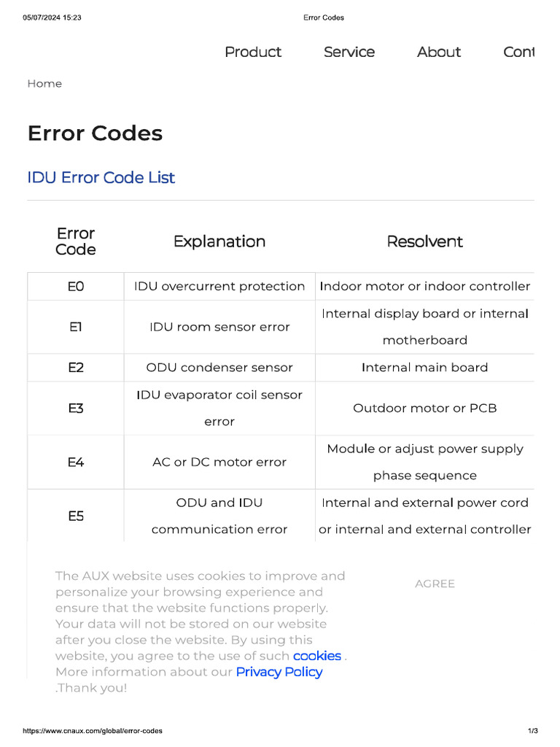Viewport: 560px width, 747px height.
Task: Select the E0 error code cell
Action: click(x=76, y=287)
